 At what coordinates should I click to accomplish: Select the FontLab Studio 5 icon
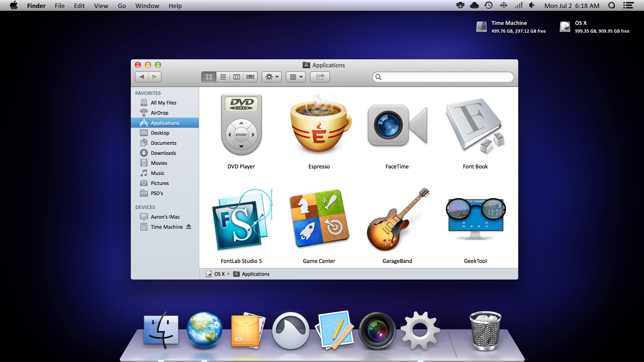tap(242, 219)
